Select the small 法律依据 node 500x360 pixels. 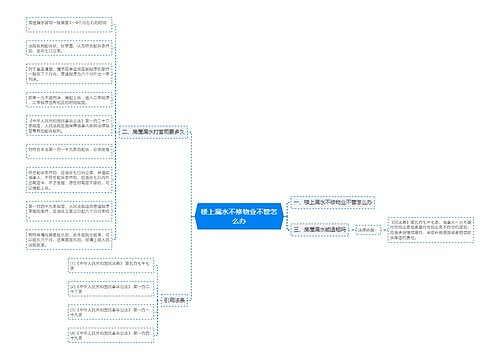click(368, 230)
